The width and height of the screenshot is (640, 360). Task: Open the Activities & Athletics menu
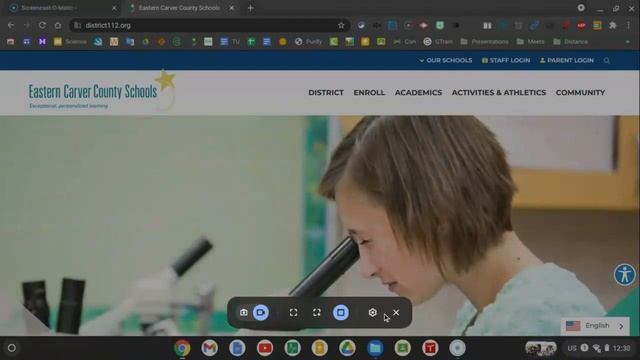pos(499,93)
